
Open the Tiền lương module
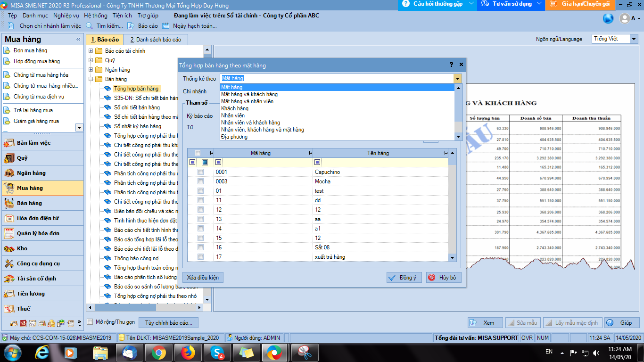tap(42, 294)
